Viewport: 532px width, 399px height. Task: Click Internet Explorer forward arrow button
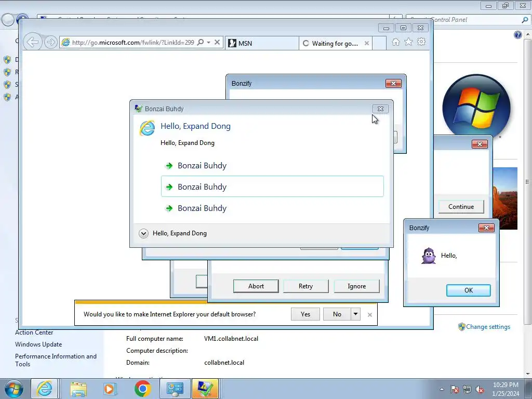[50, 42]
